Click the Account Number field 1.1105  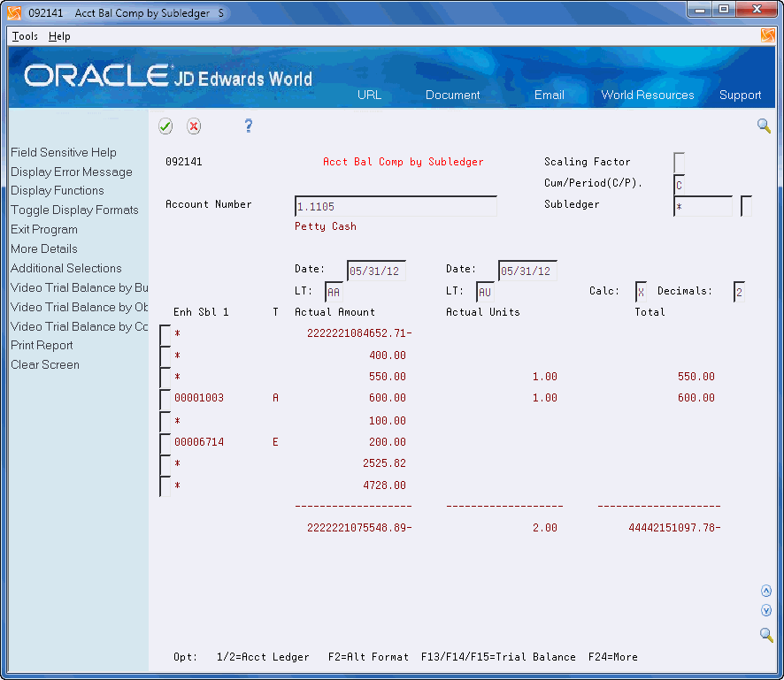(396, 206)
